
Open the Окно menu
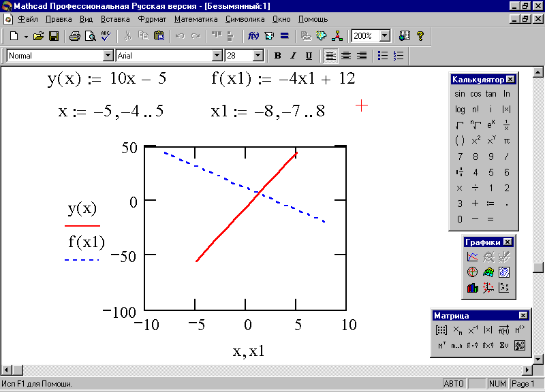click(x=281, y=19)
